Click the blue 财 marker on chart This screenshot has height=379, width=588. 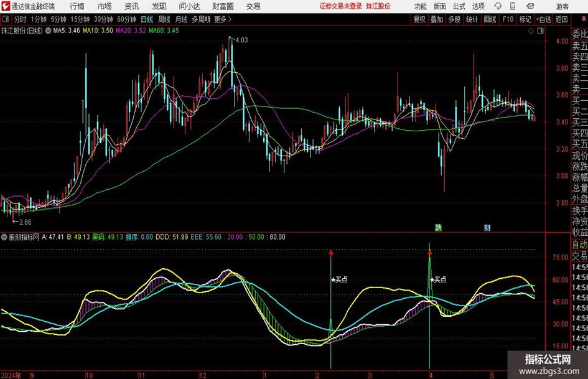(x=487, y=227)
